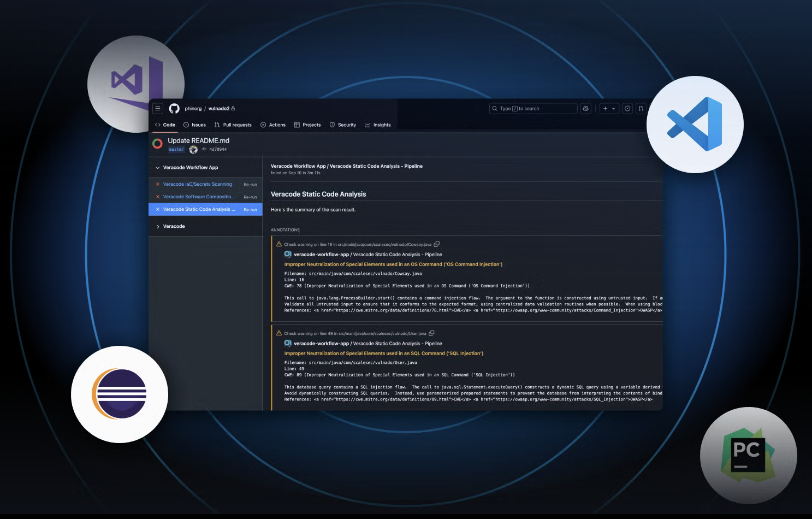Copy the User.java annotation path
The height and width of the screenshot is (519, 812).
tap(431, 333)
